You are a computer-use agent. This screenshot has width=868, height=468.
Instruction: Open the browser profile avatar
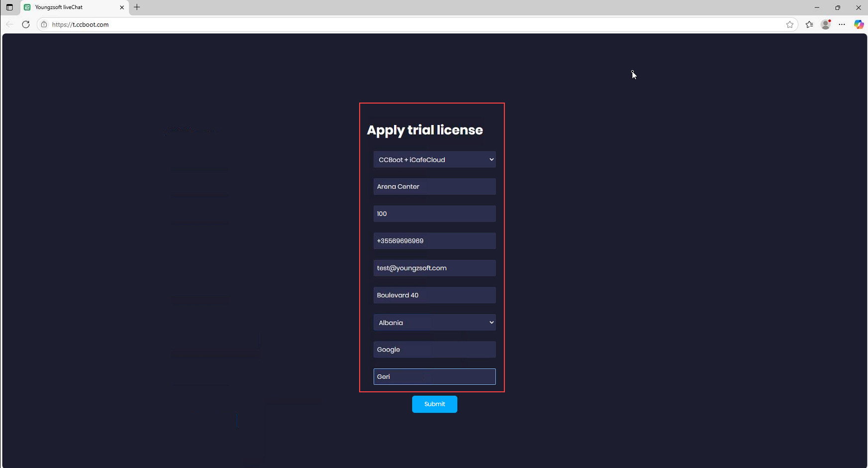pyautogui.click(x=826, y=24)
